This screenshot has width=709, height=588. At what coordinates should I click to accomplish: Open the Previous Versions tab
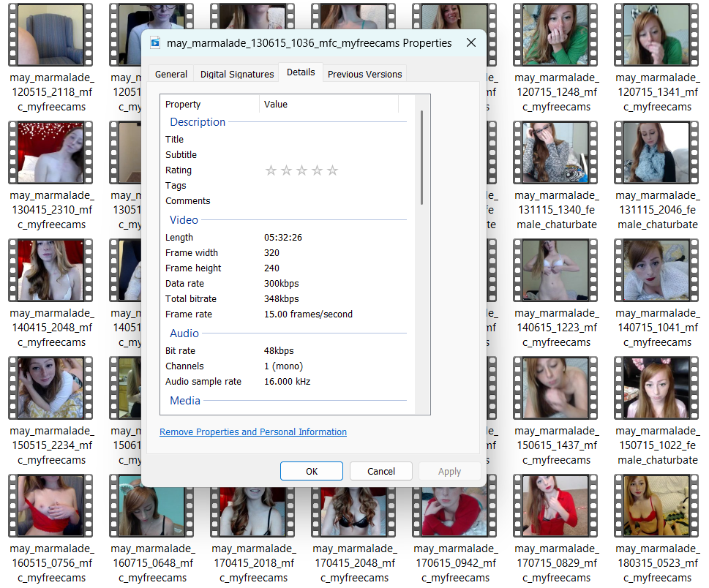pyautogui.click(x=364, y=74)
